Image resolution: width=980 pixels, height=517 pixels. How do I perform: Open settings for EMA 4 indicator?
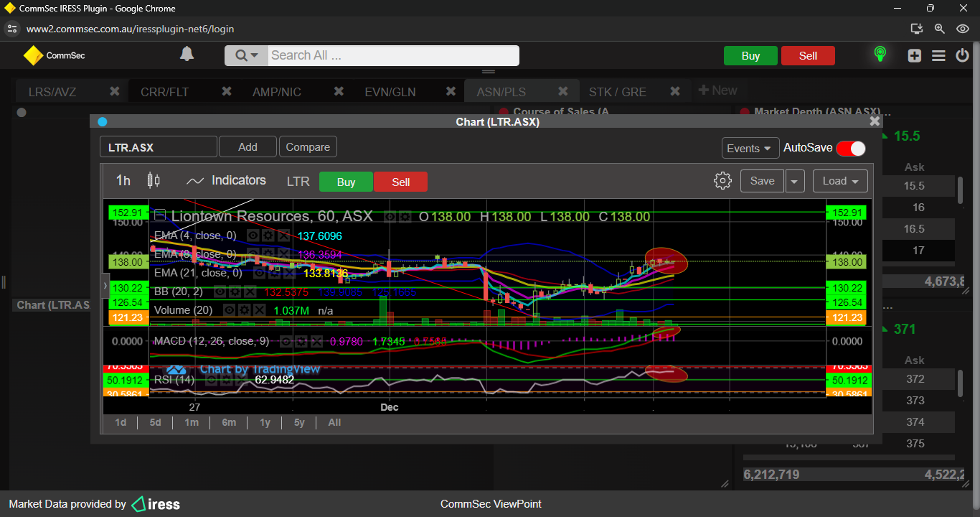pyautogui.click(x=268, y=236)
